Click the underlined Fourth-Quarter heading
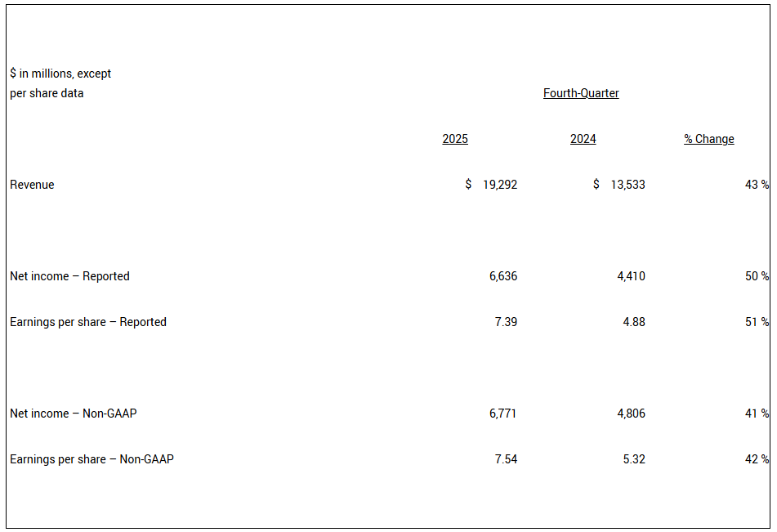This screenshot has width=777, height=532. coord(581,93)
